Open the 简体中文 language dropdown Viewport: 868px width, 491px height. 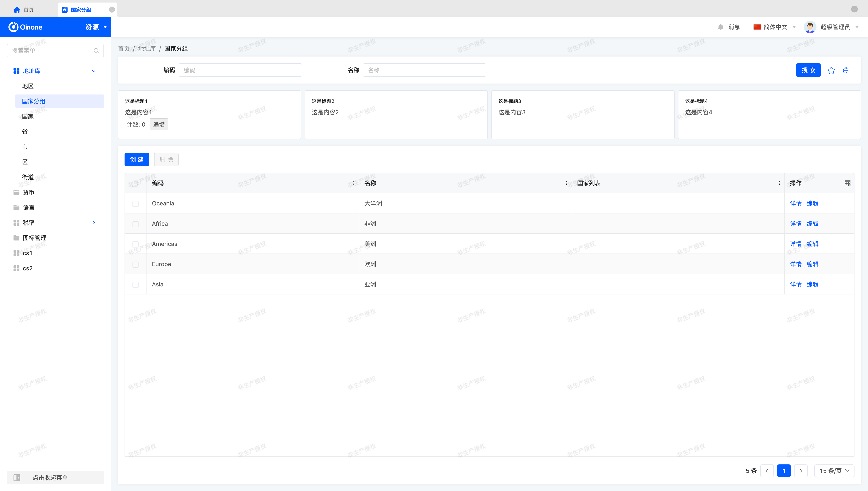coord(775,27)
